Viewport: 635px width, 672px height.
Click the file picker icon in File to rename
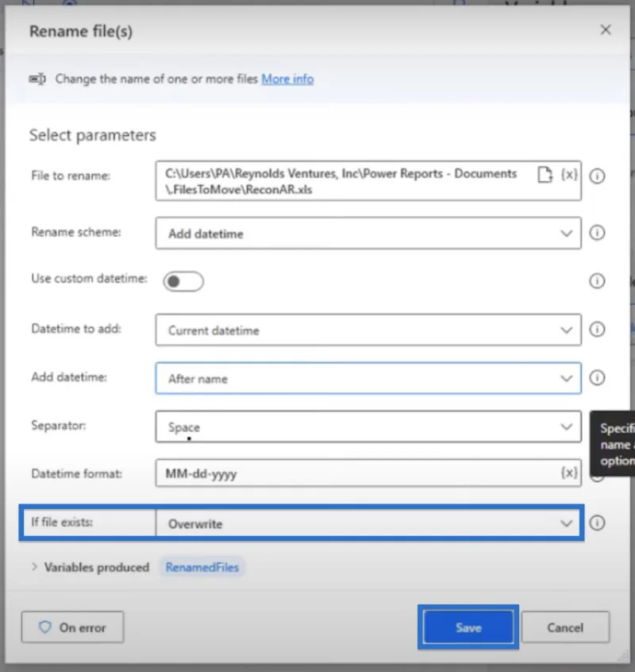pyautogui.click(x=545, y=175)
